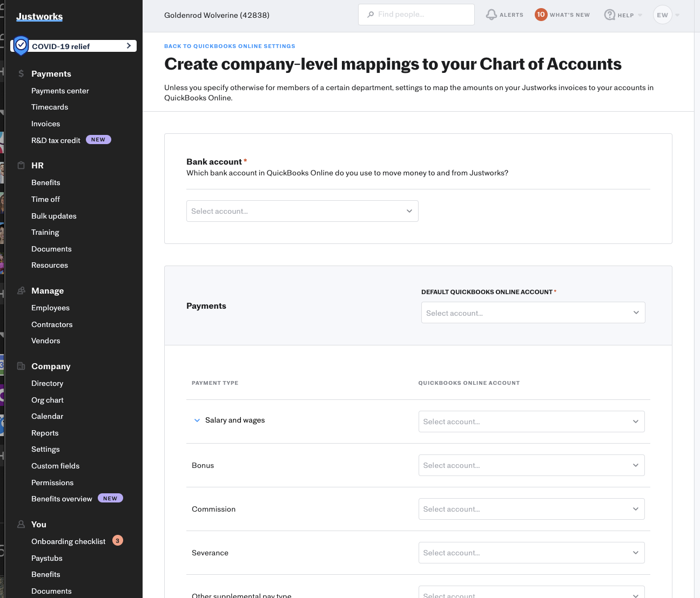This screenshot has height=598, width=700.
Task: Click Back to QuickBooks Online Settings link
Action: coord(230,46)
